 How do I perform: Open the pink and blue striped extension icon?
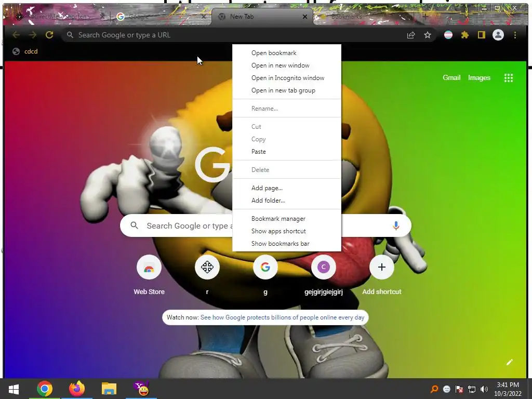448,35
